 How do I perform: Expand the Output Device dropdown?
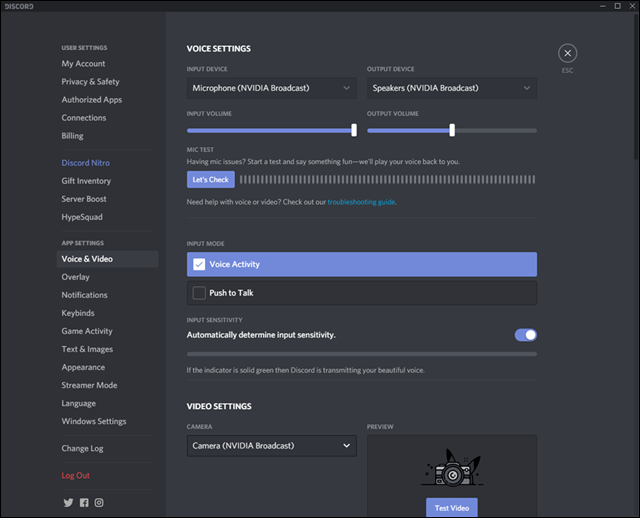(452, 88)
